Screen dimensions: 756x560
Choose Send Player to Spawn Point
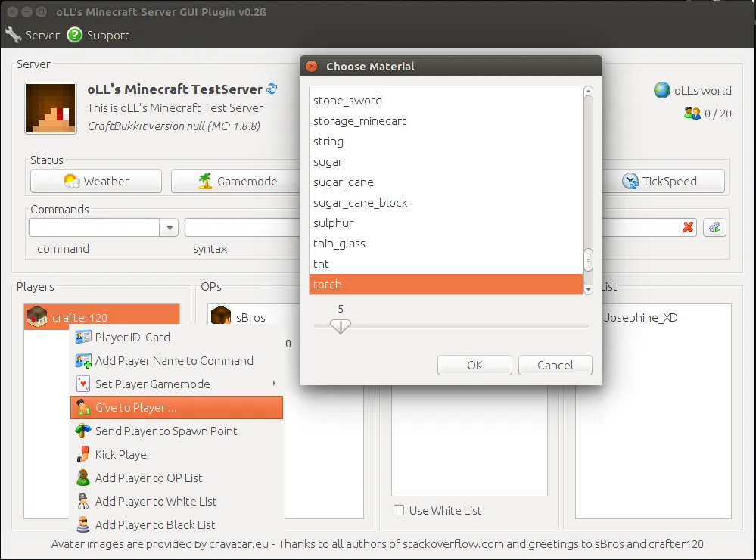[176, 431]
